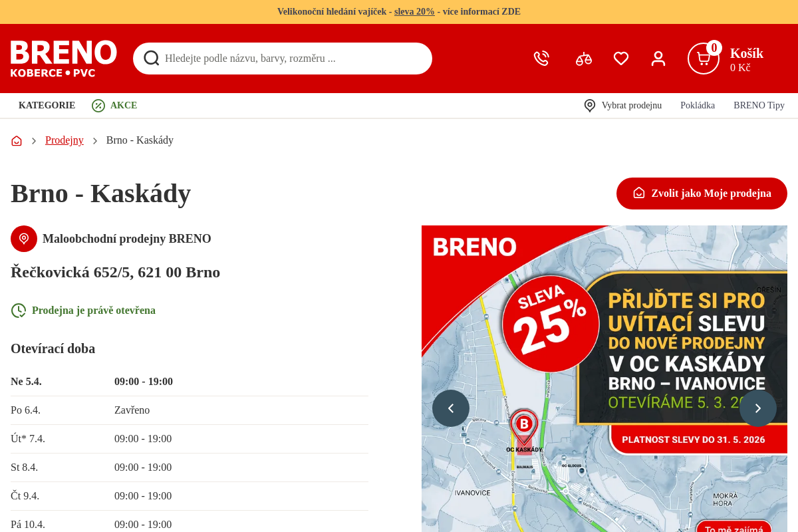Click the home breadcrumb icon

17,140
